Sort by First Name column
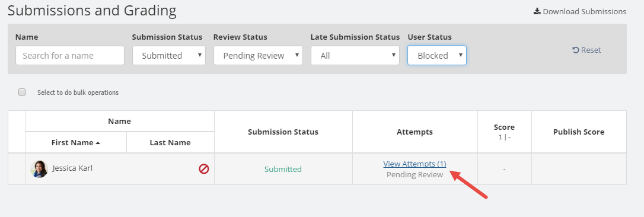Viewport: 644px width, 217px height. [x=75, y=143]
